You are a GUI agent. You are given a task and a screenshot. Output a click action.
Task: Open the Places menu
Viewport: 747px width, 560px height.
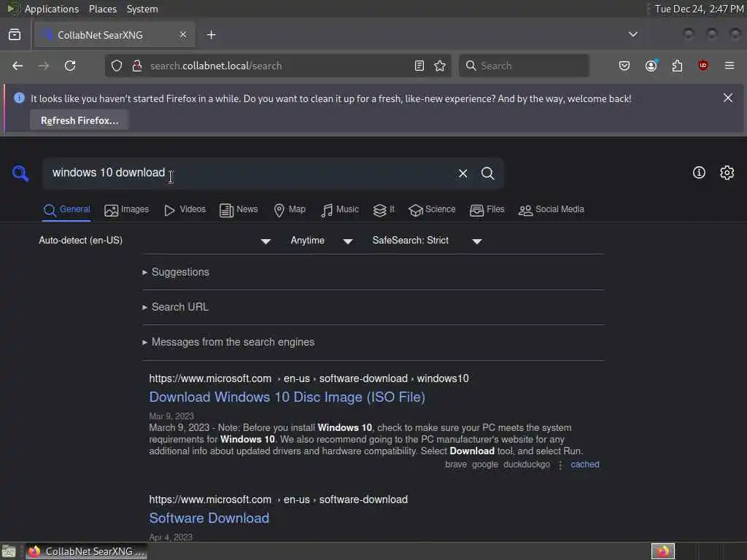point(103,9)
